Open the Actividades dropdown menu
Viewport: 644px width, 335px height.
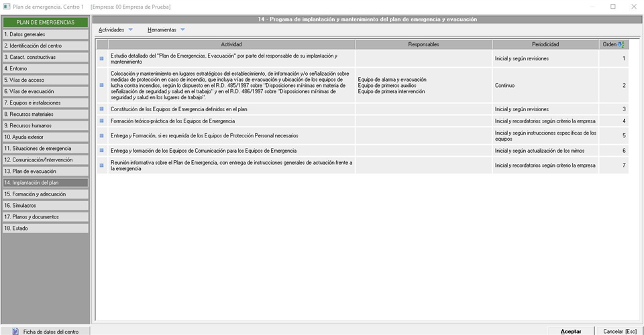(115, 30)
